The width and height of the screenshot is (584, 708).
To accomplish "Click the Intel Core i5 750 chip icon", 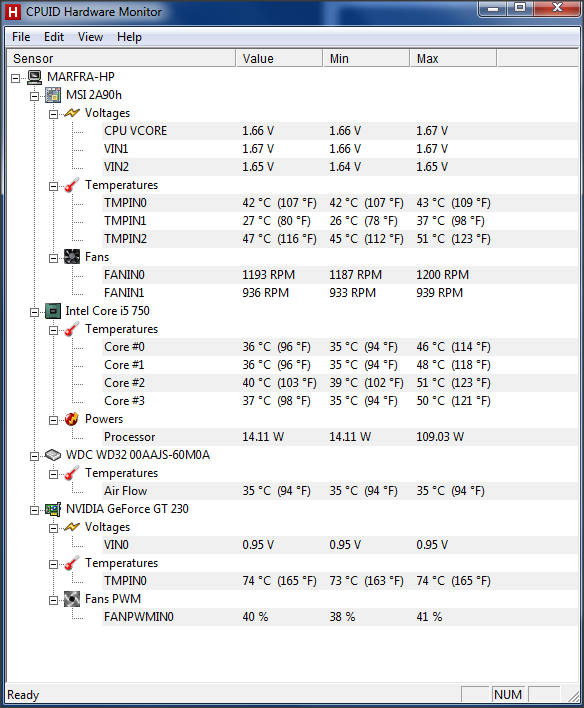I will 53,311.
